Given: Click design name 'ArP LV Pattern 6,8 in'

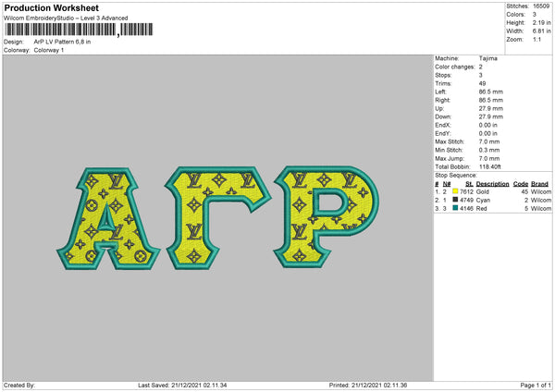Looking at the screenshot, I should [x=62, y=42].
